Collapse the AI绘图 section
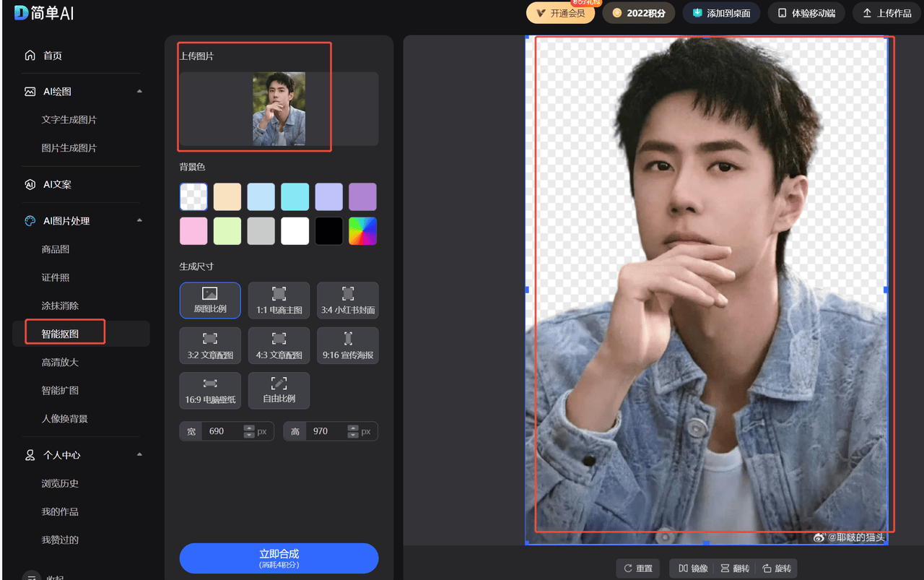The image size is (924, 580). tap(139, 92)
